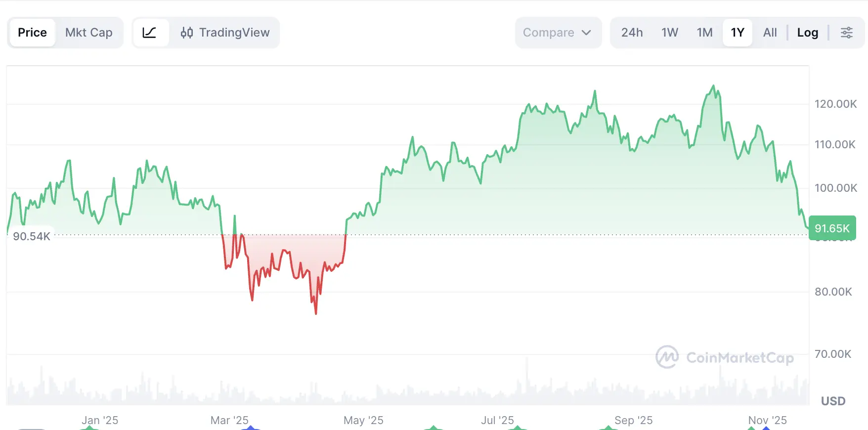Viewport: 868px width, 430px height.
Task: Open chart settings sliders icon
Action: point(846,33)
